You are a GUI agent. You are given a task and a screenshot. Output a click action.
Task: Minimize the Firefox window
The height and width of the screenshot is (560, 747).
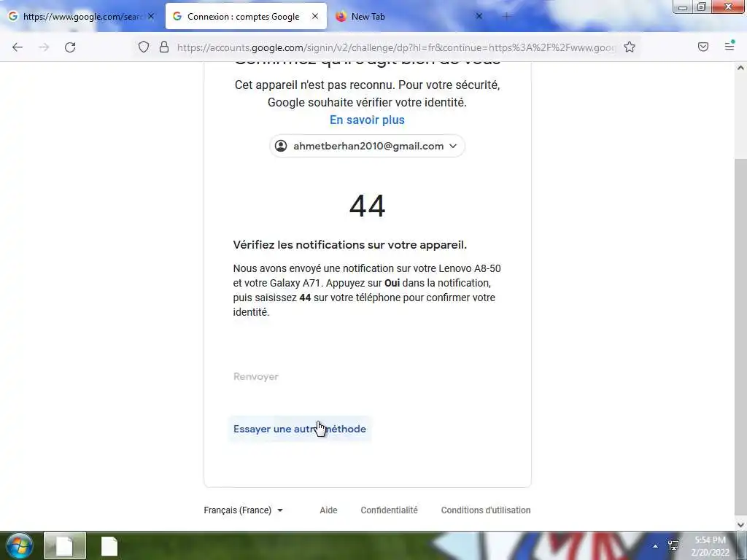tap(682, 7)
